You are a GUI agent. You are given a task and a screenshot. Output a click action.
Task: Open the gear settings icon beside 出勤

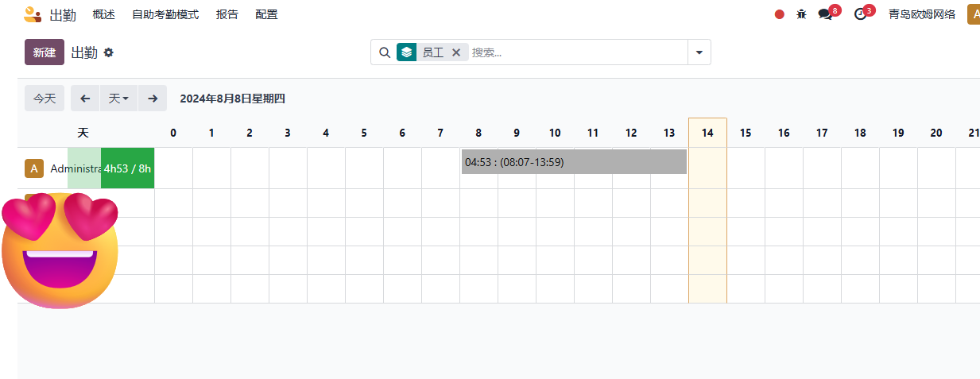tap(109, 52)
